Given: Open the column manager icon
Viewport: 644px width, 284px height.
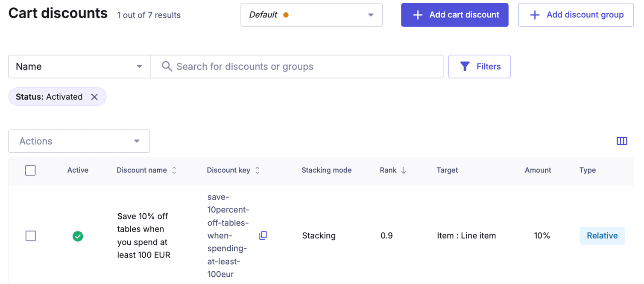Looking at the screenshot, I should 622,141.
